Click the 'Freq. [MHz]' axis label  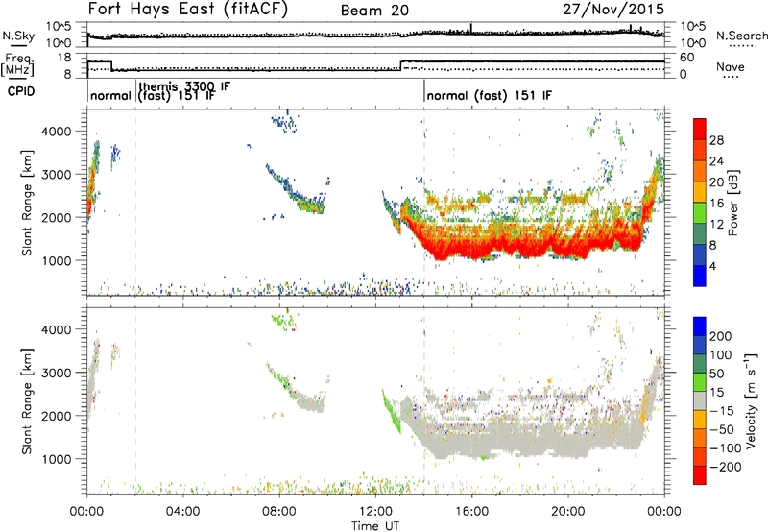(17, 65)
